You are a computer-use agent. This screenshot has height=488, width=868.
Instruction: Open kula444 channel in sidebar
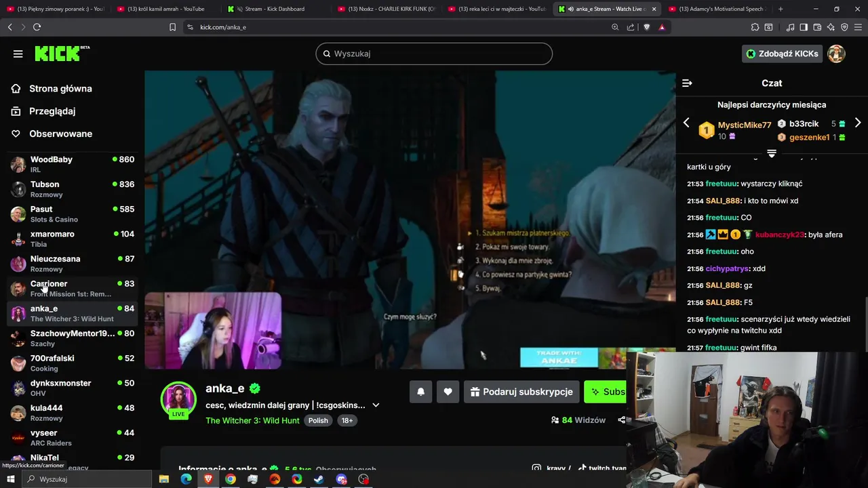tap(73, 413)
